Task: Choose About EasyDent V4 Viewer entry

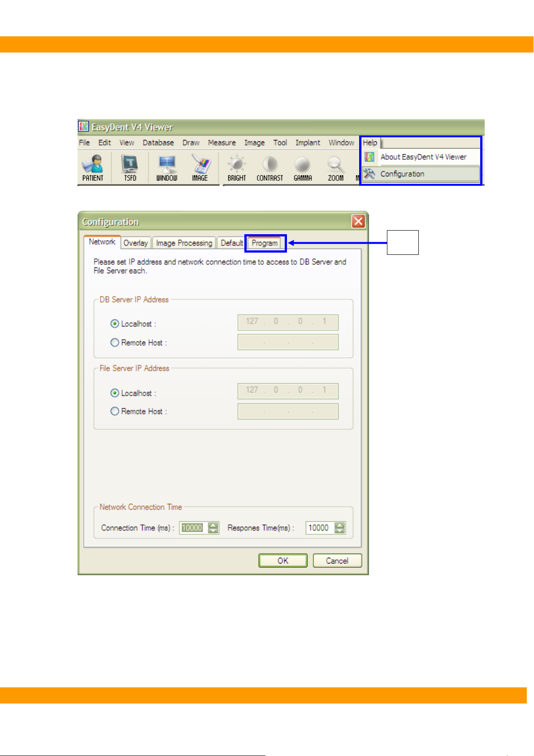Action: pyautogui.click(x=421, y=157)
